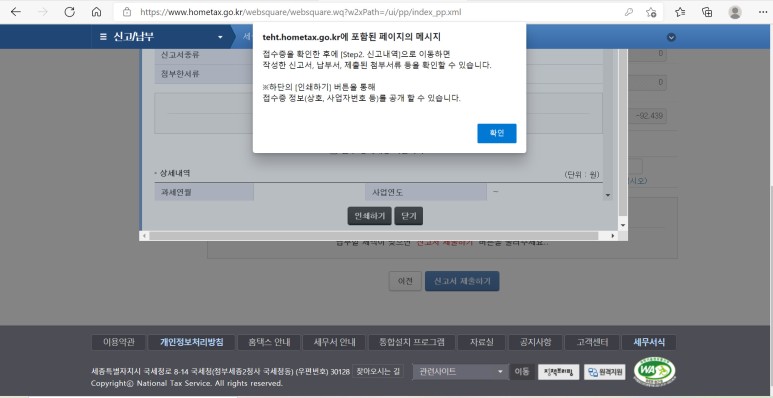
Task: Add page to favorites star icon
Action: pyautogui.click(x=651, y=12)
